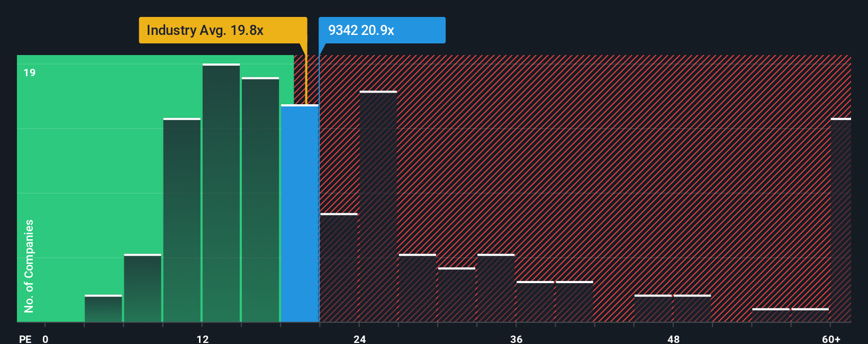
Task: Click the hatched bar just left of PE 48
Action: [653, 309]
